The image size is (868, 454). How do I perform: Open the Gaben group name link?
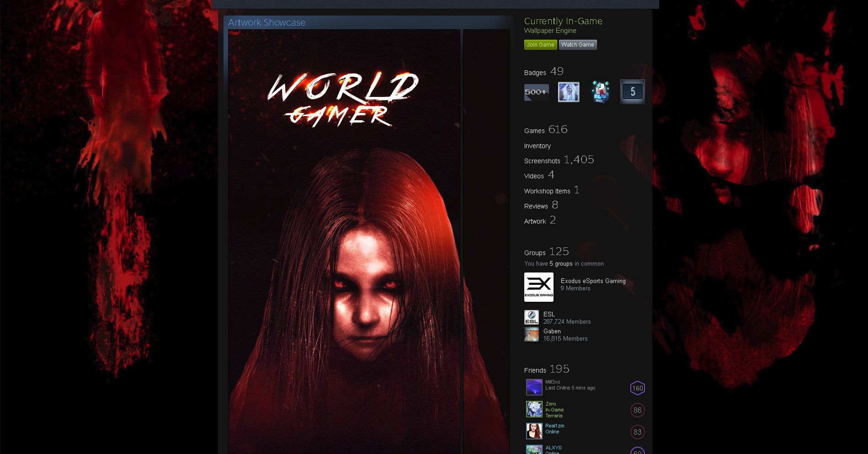tap(552, 331)
